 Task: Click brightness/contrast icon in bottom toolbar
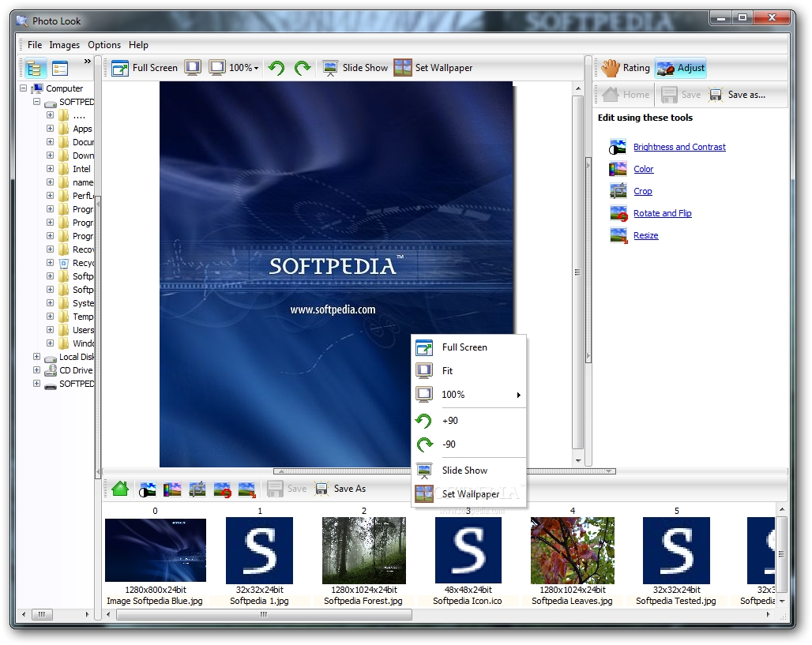tap(147, 489)
